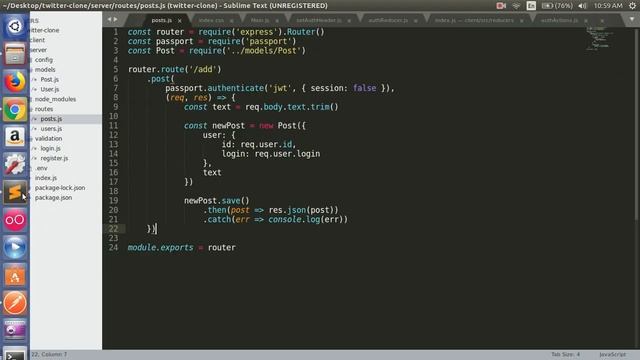Image resolution: width=640 pixels, height=360 pixels.
Task: Open login.js in the sidebar
Action: coord(50,148)
